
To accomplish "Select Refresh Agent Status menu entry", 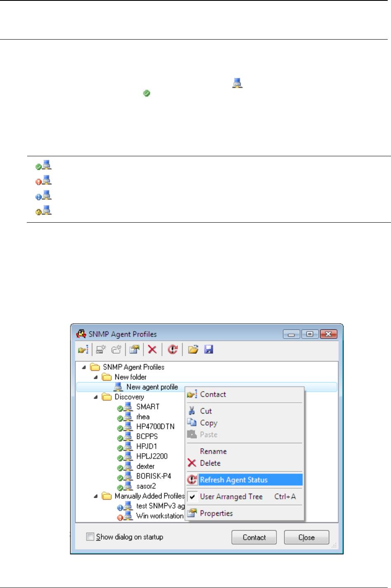I will click(x=244, y=480).
